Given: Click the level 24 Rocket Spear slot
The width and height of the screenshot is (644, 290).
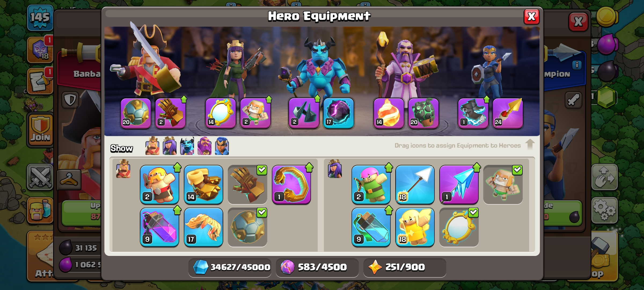Looking at the screenshot, I should (x=508, y=113).
